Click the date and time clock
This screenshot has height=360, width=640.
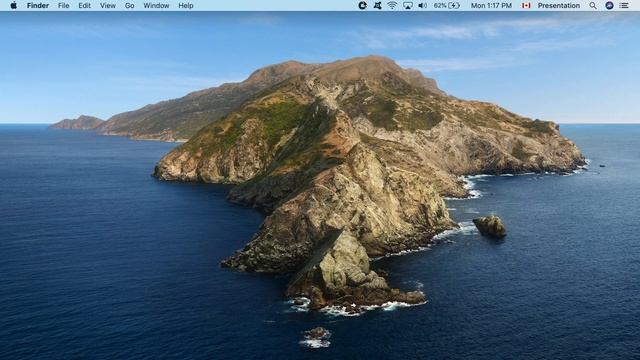pyautogui.click(x=491, y=5)
